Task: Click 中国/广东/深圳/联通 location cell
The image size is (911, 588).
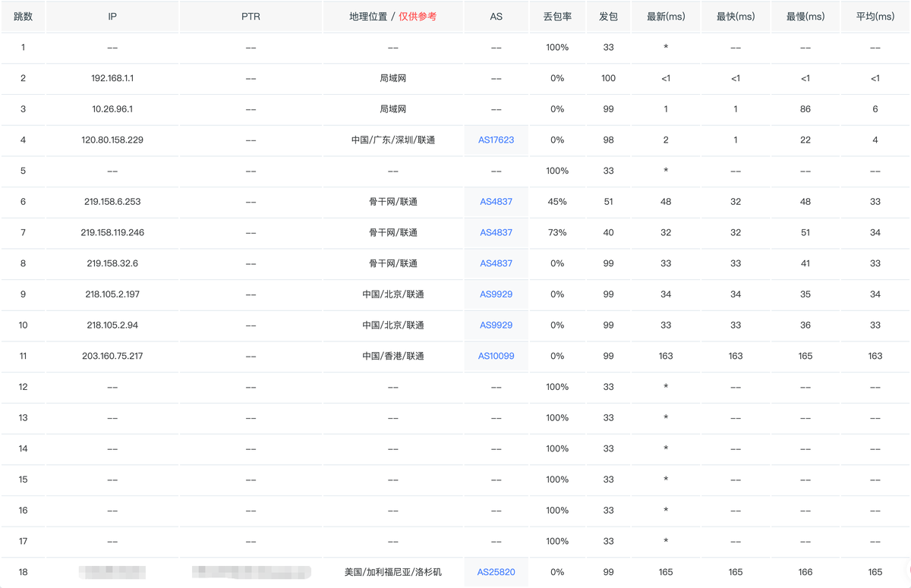Action: tap(392, 140)
